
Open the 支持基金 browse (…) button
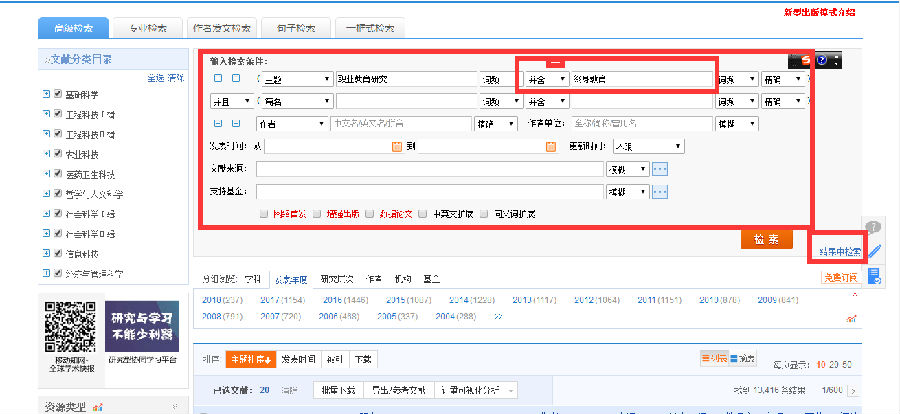660,192
